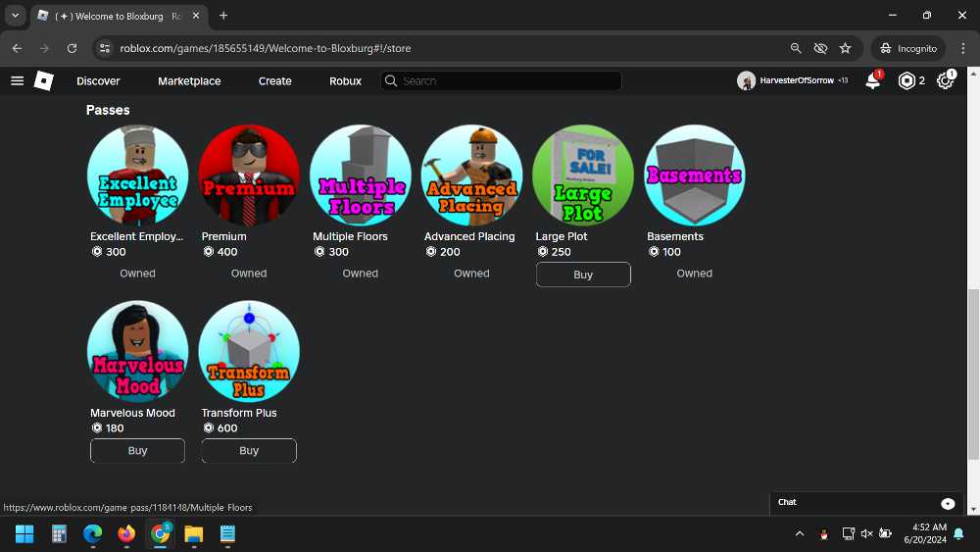This screenshot has height=552, width=980.
Task: Open the Discover menu item
Action: click(x=98, y=81)
